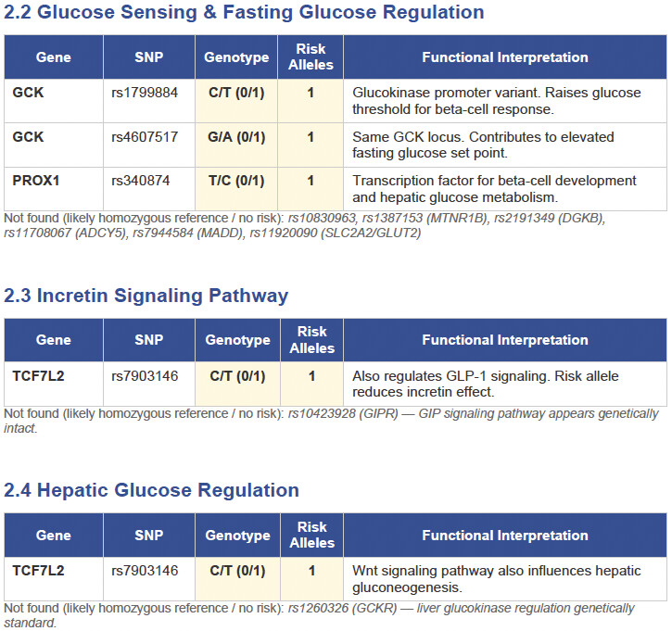The height and width of the screenshot is (631, 672).
Task: Click the "Same GCK locus" interpretation text
Action: 482,145
